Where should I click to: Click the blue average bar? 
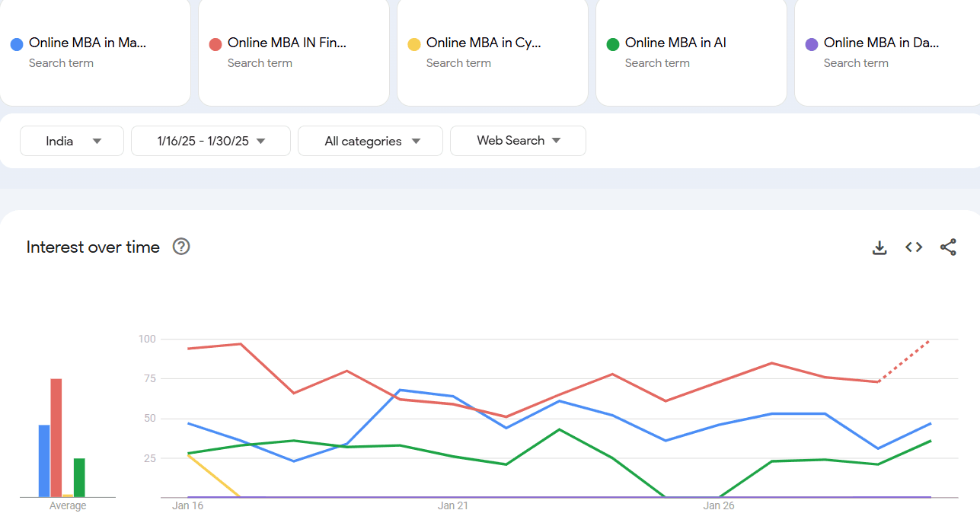[x=44, y=461]
